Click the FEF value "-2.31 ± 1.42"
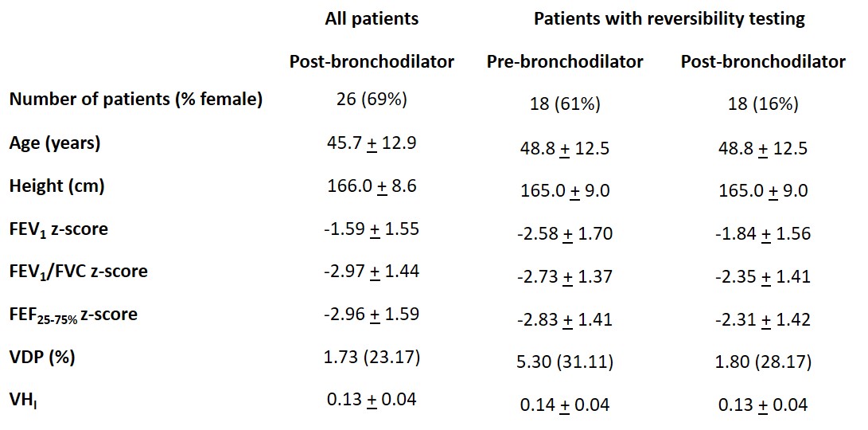 [x=763, y=319]
